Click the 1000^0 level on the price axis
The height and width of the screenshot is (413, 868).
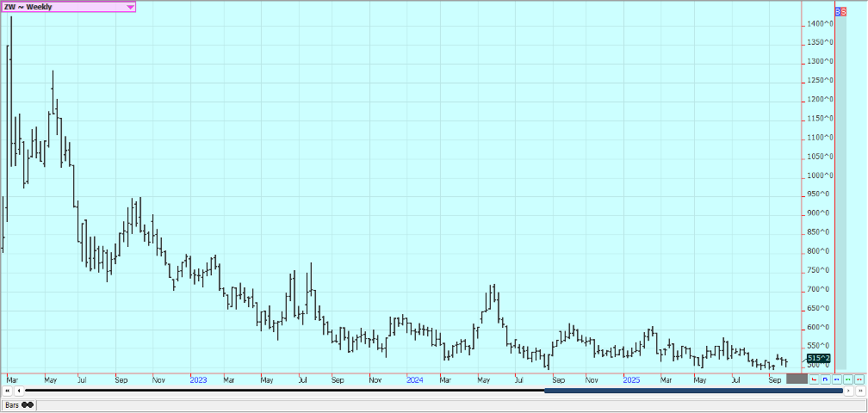pyautogui.click(x=819, y=176)
